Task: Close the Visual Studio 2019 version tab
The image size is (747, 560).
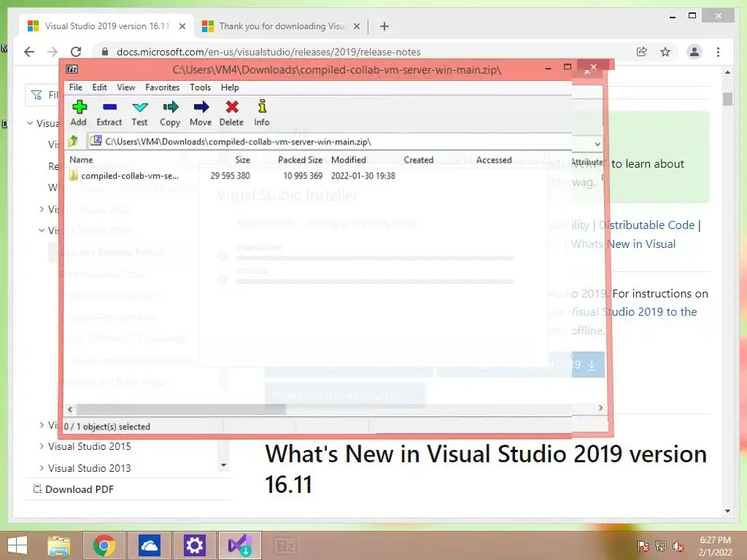Action: point(182,27)
